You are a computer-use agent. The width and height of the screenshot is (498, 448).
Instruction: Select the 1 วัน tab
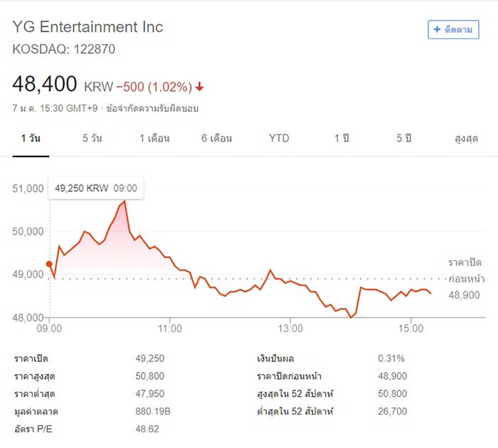pos(31,139)
